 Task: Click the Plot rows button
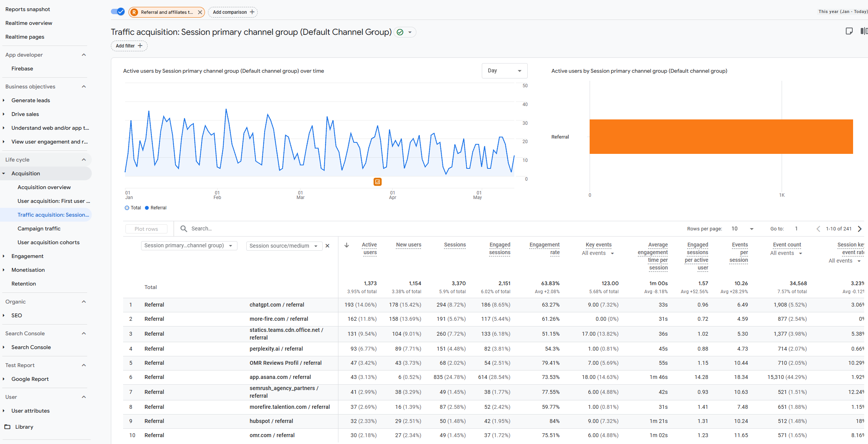146,229
